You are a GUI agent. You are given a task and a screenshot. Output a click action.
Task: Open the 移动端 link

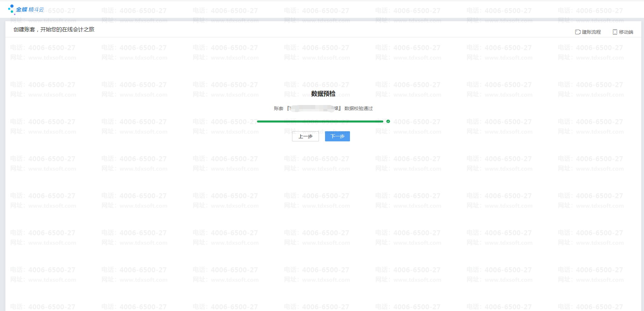(626, 32)
